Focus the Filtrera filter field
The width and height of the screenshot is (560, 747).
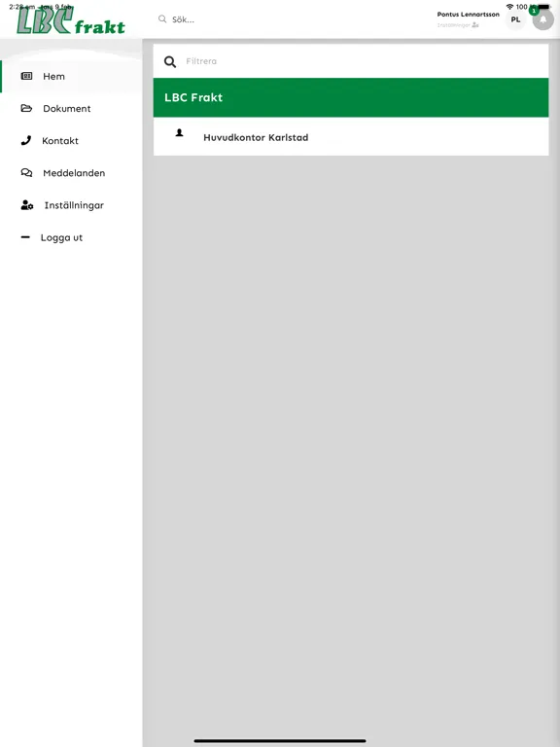click(351, 61)
